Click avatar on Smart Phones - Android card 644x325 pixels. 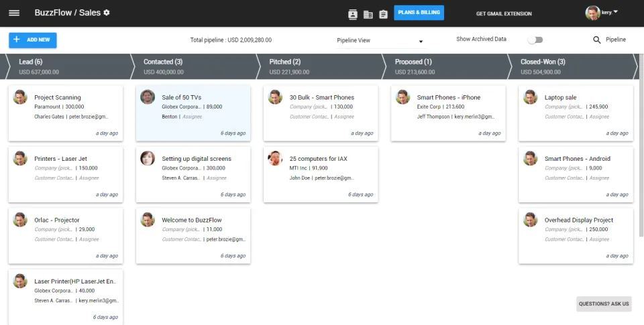click(530, 158)
